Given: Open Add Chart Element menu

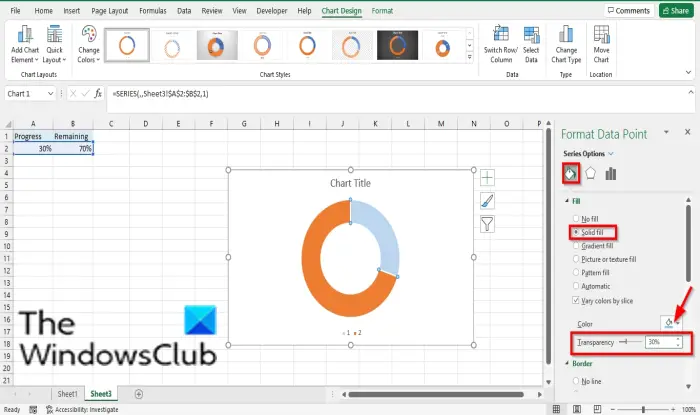Looking at the screenshot, I should point(25,45).
